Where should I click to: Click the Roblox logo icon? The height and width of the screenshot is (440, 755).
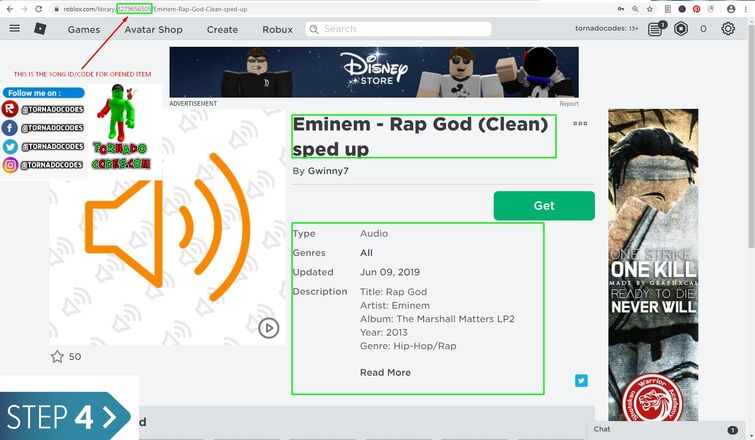[40, 29]
